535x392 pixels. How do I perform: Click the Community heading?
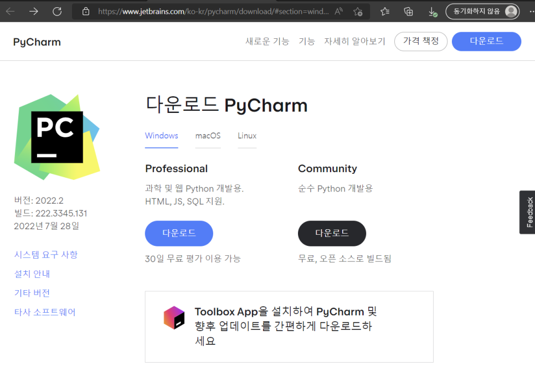[x=327, y=168]
